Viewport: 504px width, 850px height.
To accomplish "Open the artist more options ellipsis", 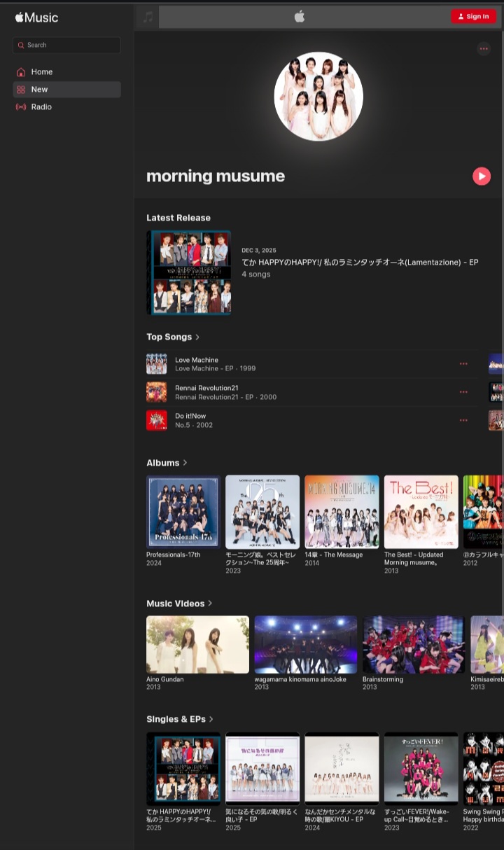I will coord(483,48).
